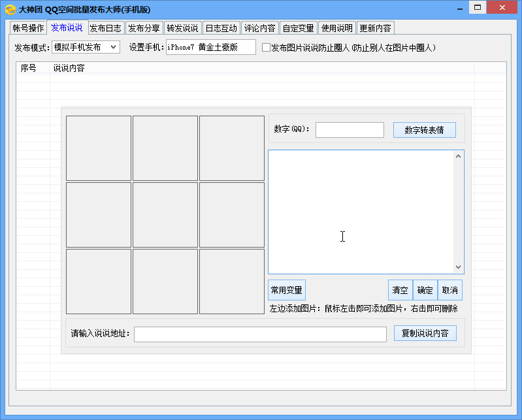522x420 pixels.
Task: Open the 发布分享 tab
Action: pyautogui.click(x=144, y=28)
